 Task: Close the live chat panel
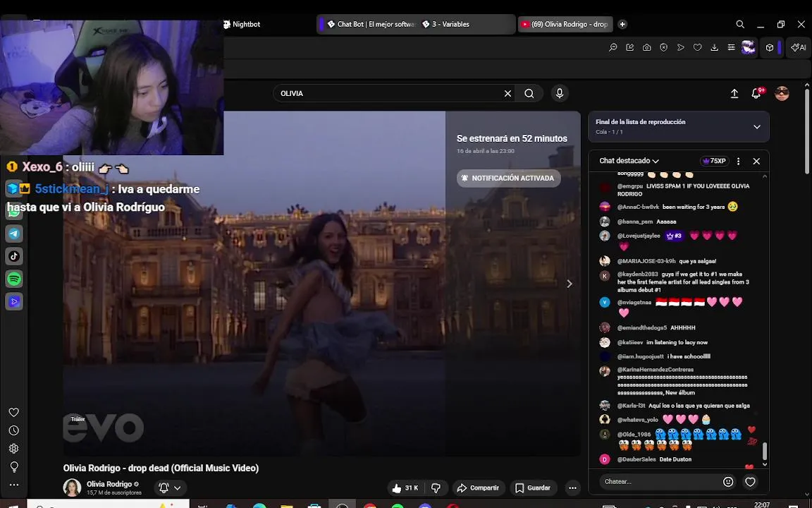pos(756,161)
